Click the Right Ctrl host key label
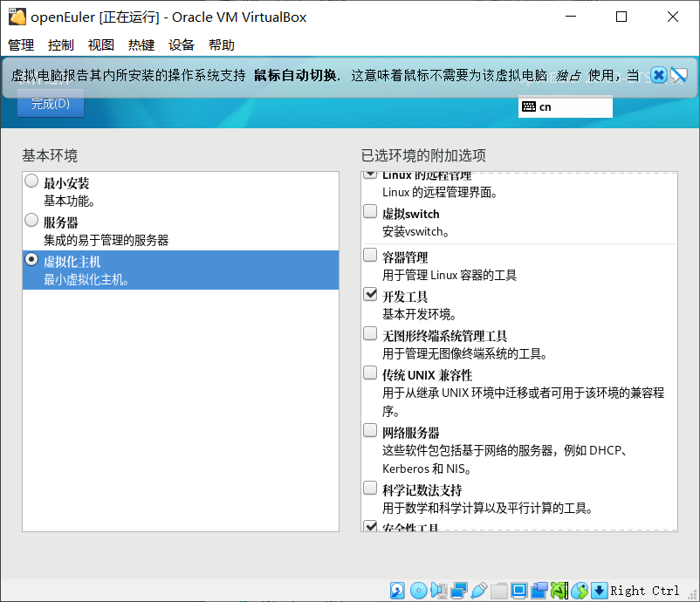Image resolution: width=700 pixels, height=602 pixels. (645, 591)
